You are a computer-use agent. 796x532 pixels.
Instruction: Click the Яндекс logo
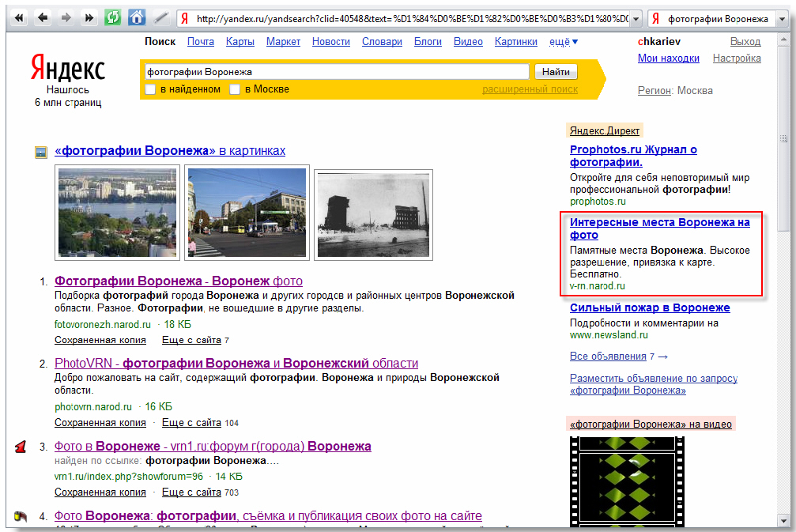[x=68, y=69]
